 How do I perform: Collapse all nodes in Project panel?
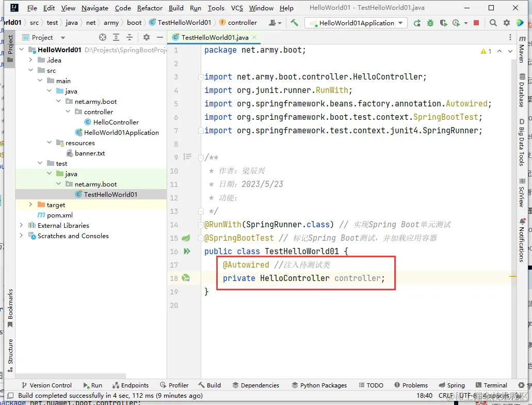[129, 37]
